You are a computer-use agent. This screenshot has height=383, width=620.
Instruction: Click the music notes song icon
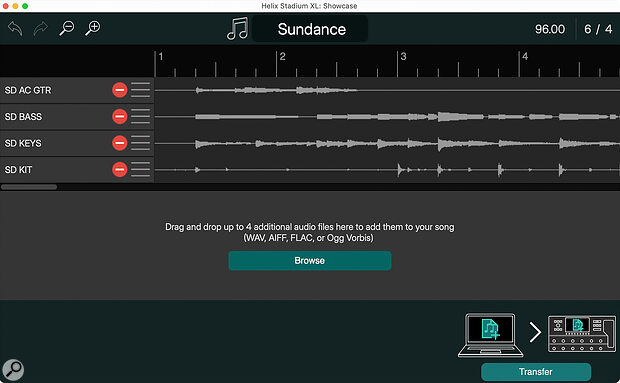(237, 28)
